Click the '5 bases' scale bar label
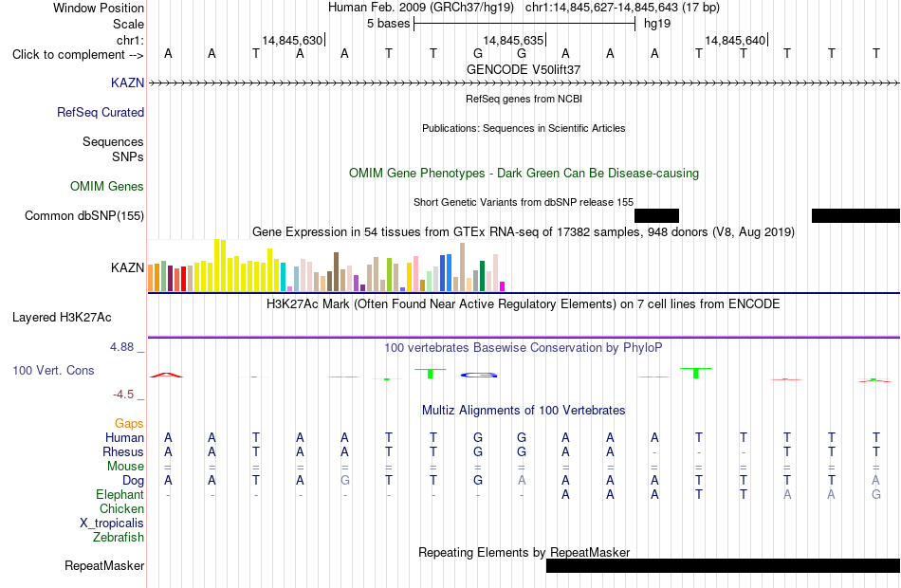This screenshot has height=588, width=901. point(389,24)
